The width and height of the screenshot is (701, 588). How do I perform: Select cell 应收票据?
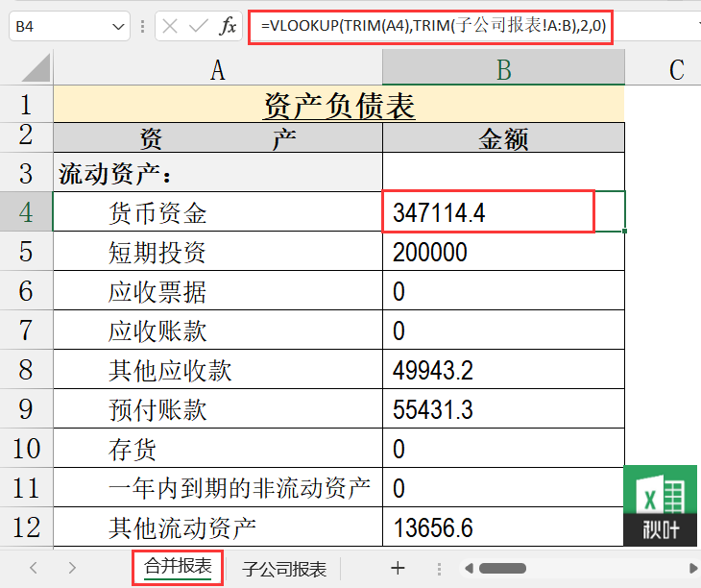218,290
